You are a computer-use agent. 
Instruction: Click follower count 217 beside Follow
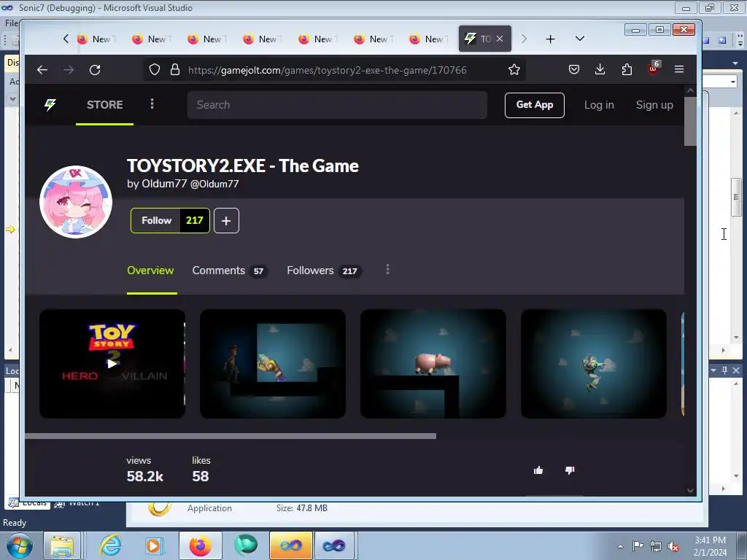[x=194, y=220]
